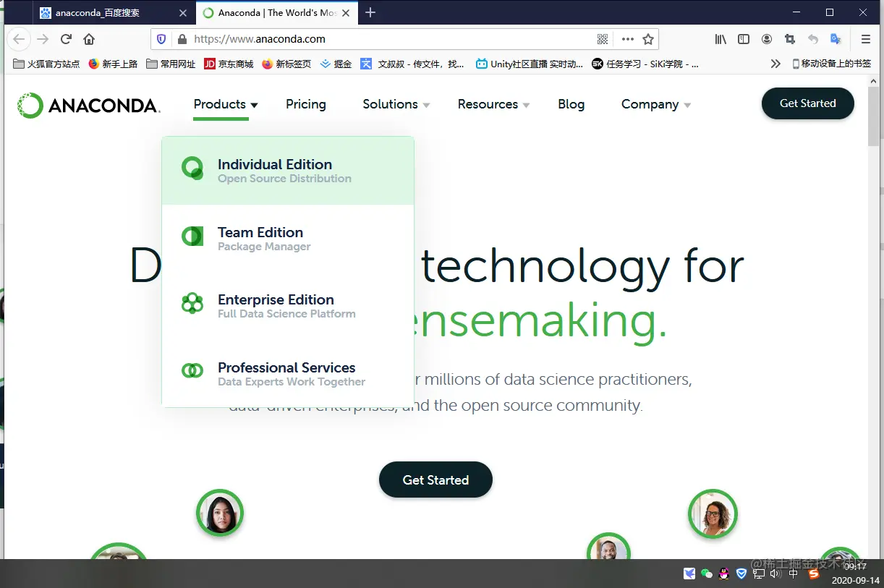884x588 pixels.
Task: Open the Firefox Account icon
Action: 767,39
